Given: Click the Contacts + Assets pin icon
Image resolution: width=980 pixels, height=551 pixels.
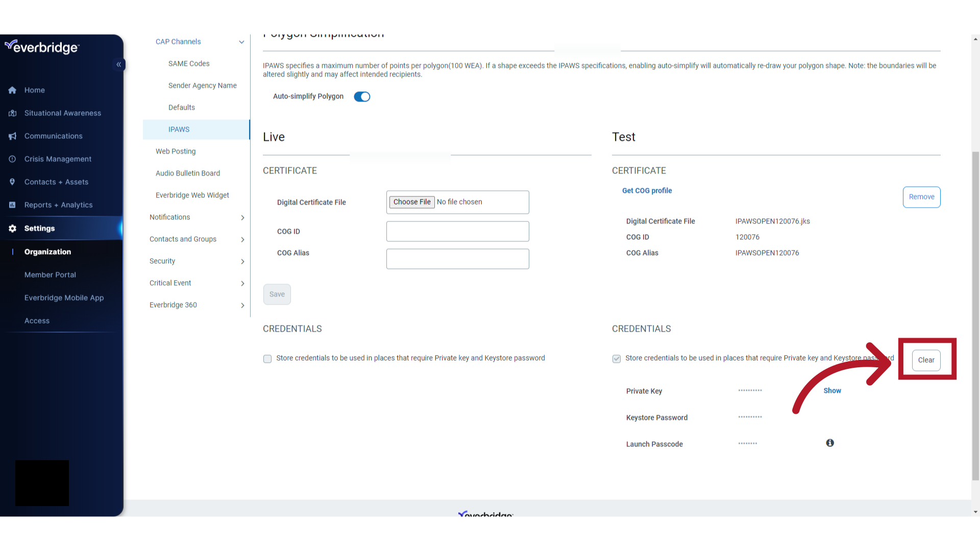Looking at the screenshot, I should coord(12,182).
